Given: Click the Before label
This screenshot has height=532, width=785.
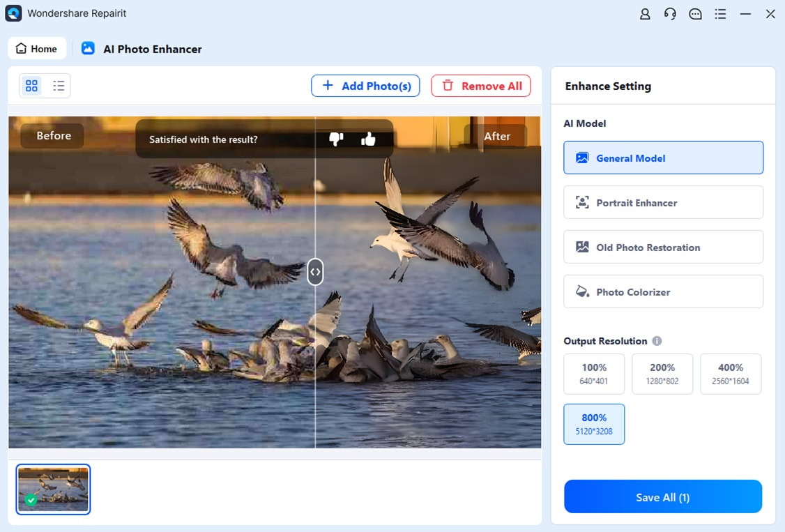Looking at the screenshot, I should [x=54, y=136].
